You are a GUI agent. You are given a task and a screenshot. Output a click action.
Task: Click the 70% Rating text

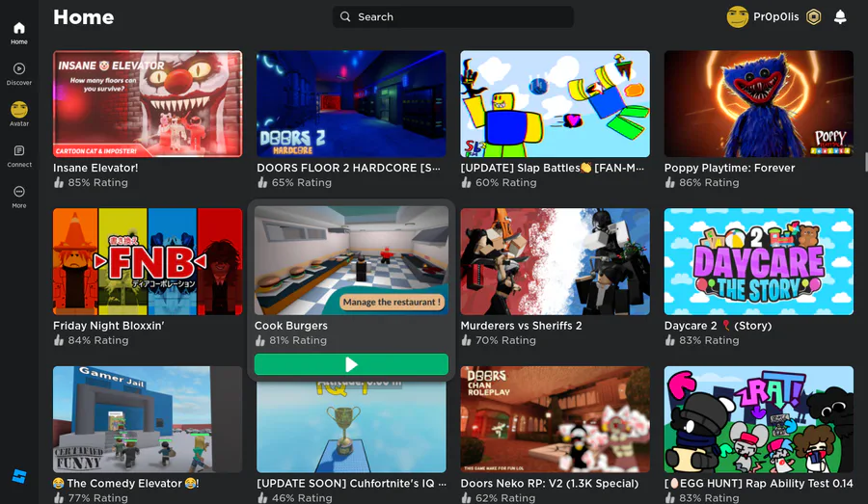(505, 340)
